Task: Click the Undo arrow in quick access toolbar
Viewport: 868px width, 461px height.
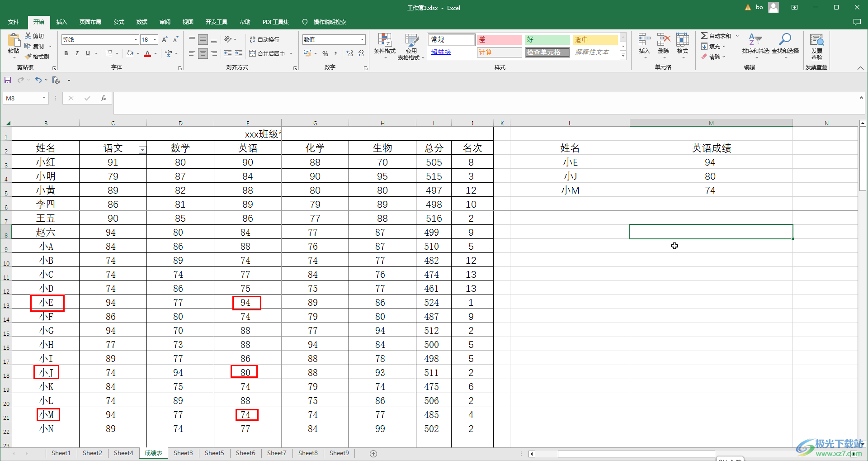Action: pyautogui.click(x=38, y=80)
